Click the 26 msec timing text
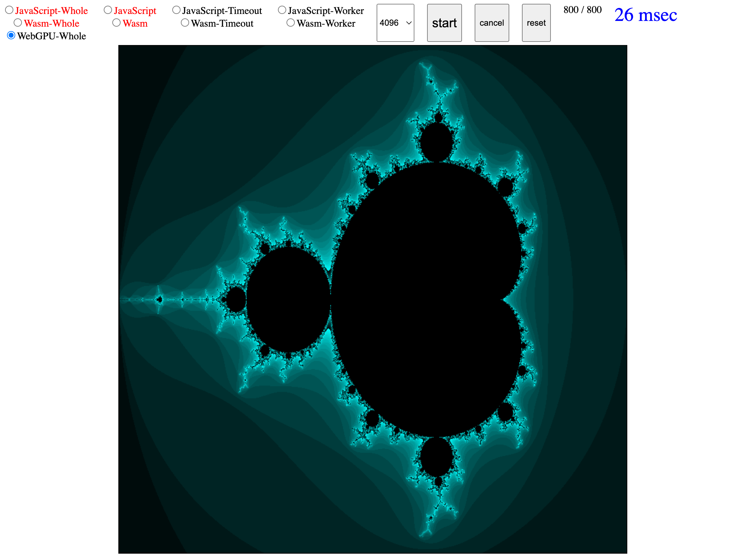The width and height of the screenshot is (745, 560). [x=645, y=15]
